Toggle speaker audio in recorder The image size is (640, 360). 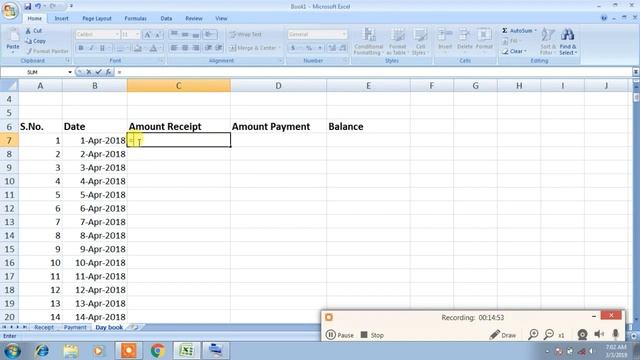pos(599,335)
